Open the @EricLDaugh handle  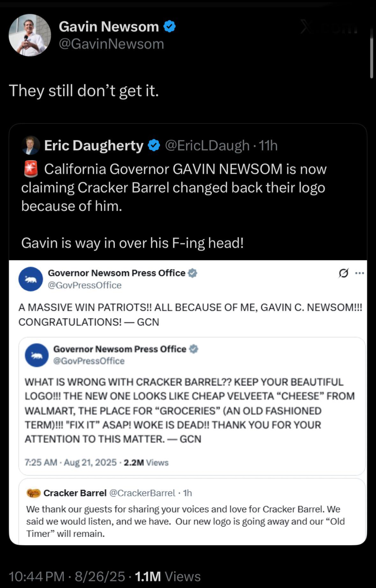[207, 145]
